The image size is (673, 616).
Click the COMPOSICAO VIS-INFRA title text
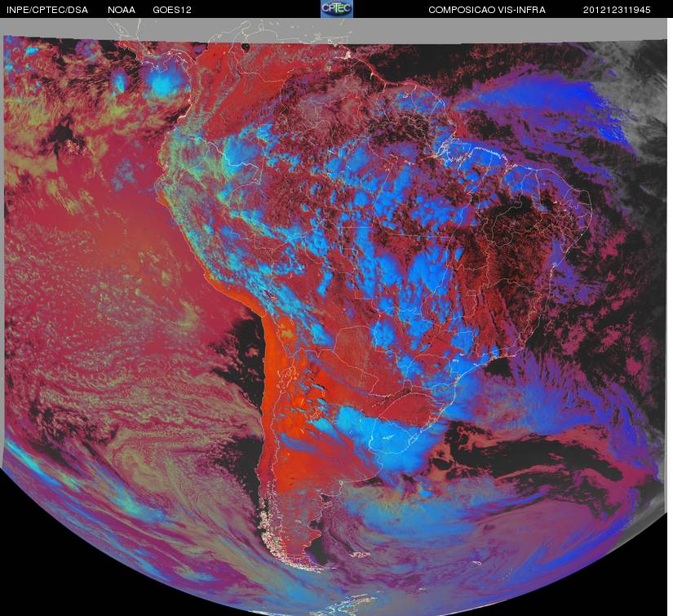487,10
